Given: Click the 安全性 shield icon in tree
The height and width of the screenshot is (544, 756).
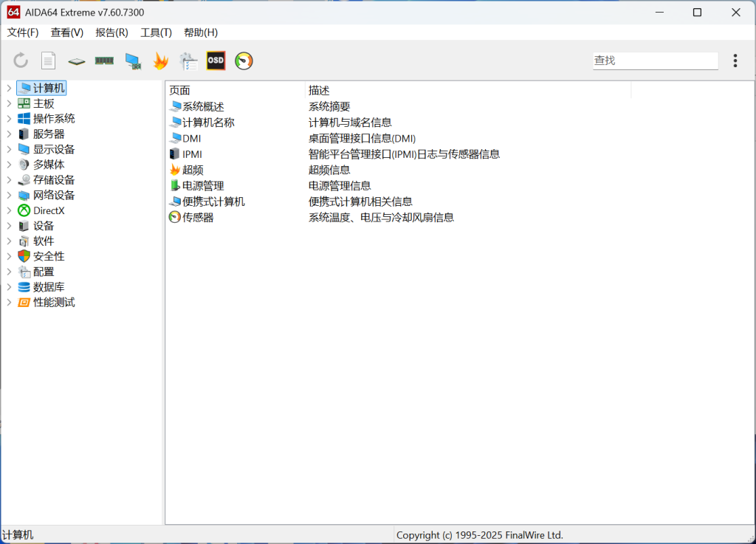Looking at the screenshot, I should point(24,256).
